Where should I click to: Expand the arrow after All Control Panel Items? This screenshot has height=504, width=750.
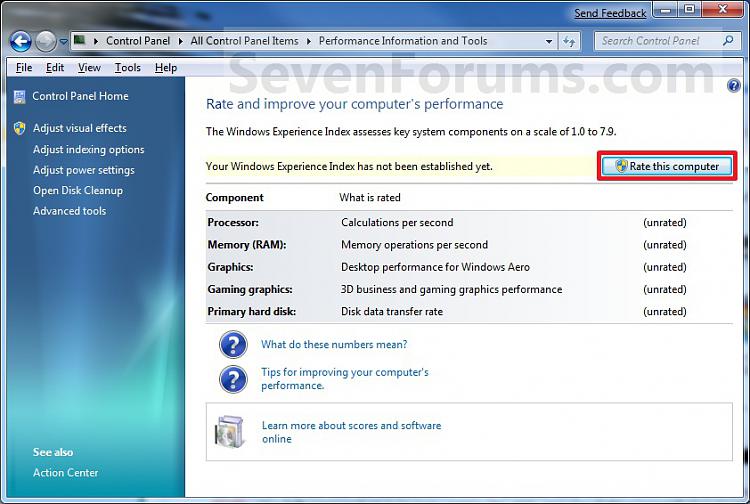click(309, 41)
